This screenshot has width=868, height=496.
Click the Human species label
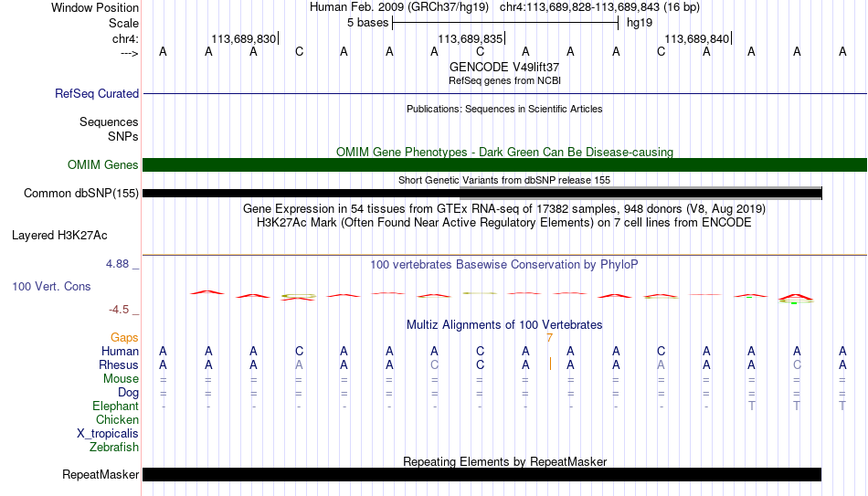120,351
